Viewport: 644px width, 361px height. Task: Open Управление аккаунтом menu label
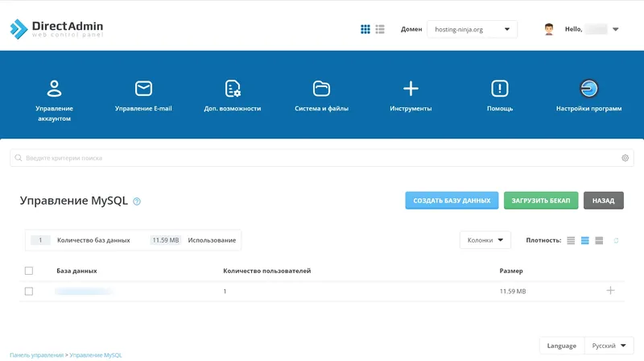pyautogui.click(x=54, y=114)
